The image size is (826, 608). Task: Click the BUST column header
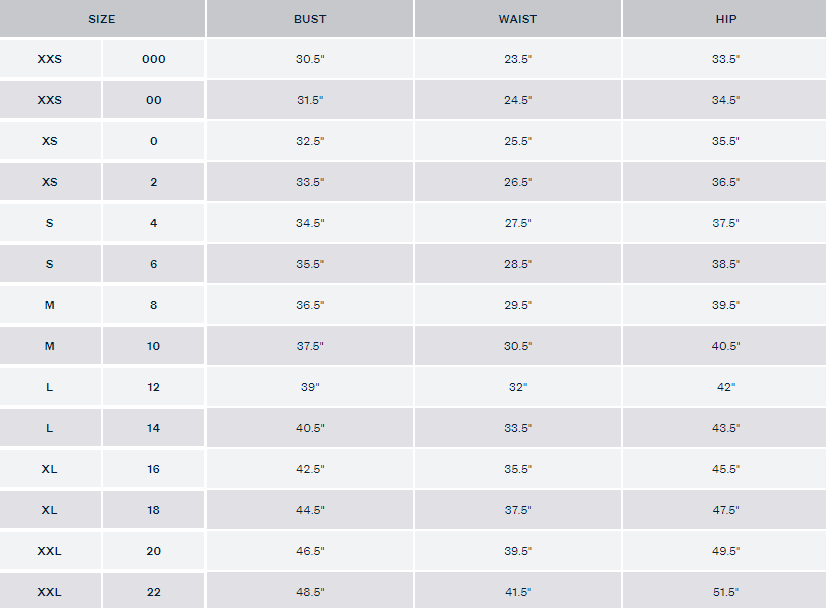(x=310, y=19)
